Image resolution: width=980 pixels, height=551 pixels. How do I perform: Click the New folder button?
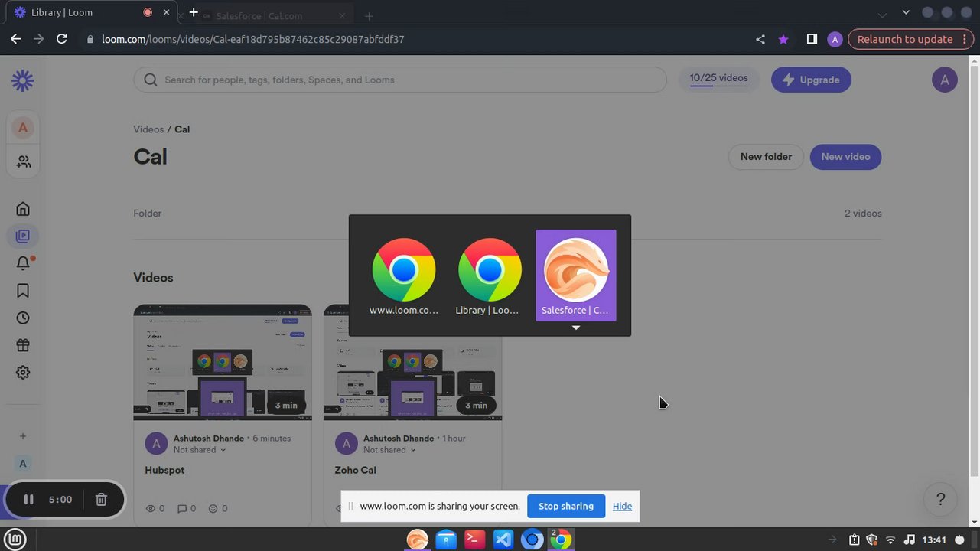click(x=766, y=157)
